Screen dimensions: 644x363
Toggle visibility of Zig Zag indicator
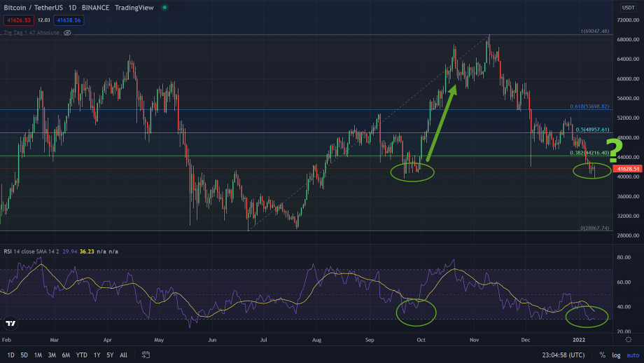[68, 33]
